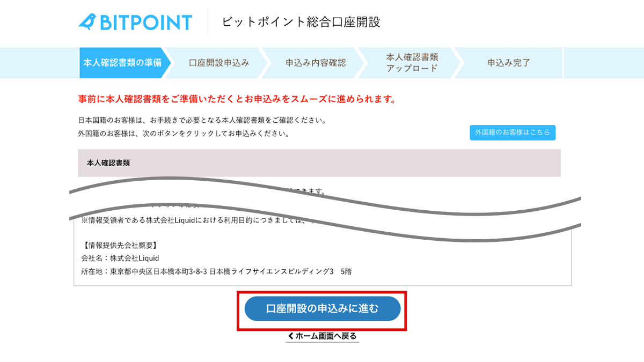
Task: Jump to the 申込み完了 step
Action: point(509,63)
